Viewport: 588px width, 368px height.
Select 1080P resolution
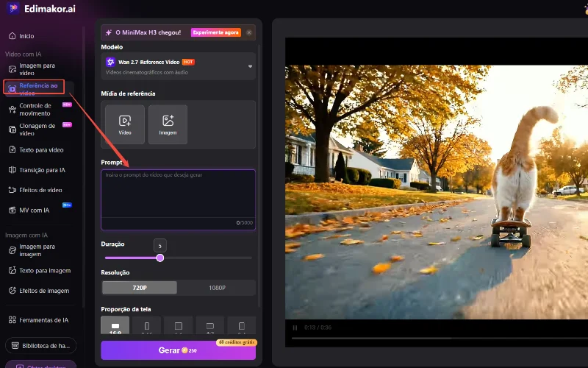(x=217, y=288)
